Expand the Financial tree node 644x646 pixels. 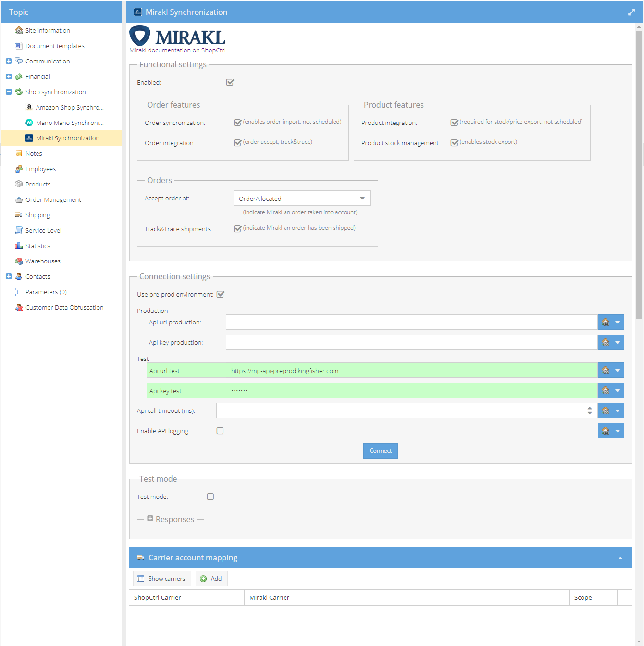[x=9, y=76]
